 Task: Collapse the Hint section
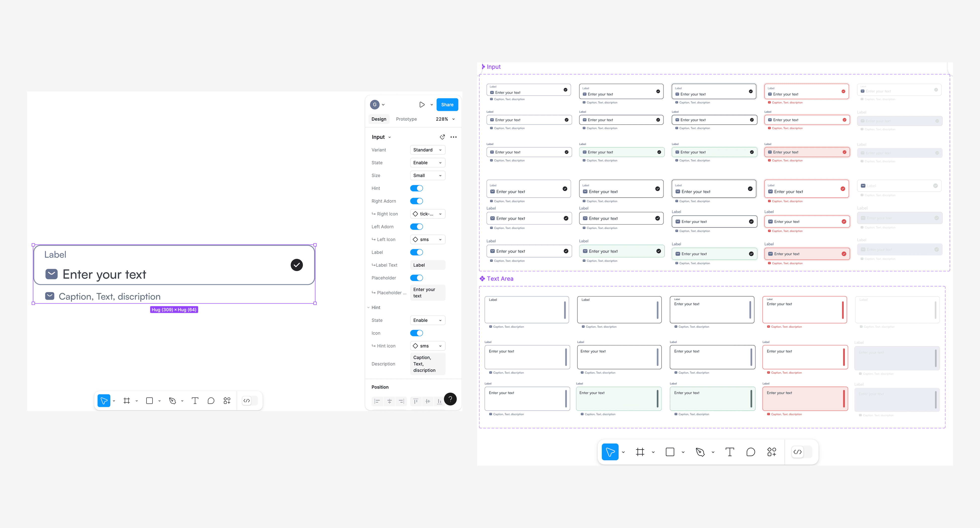(x=368, y=307)
